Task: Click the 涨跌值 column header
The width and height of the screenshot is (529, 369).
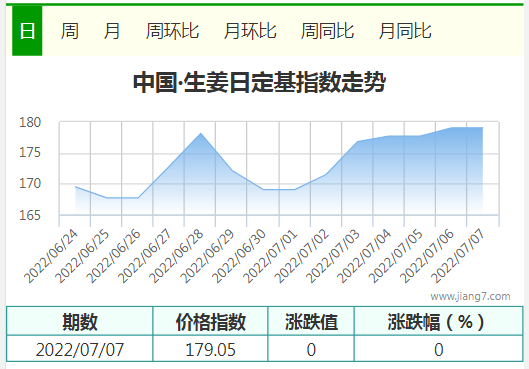Action: pyautogui.click(x=311, y=321)
